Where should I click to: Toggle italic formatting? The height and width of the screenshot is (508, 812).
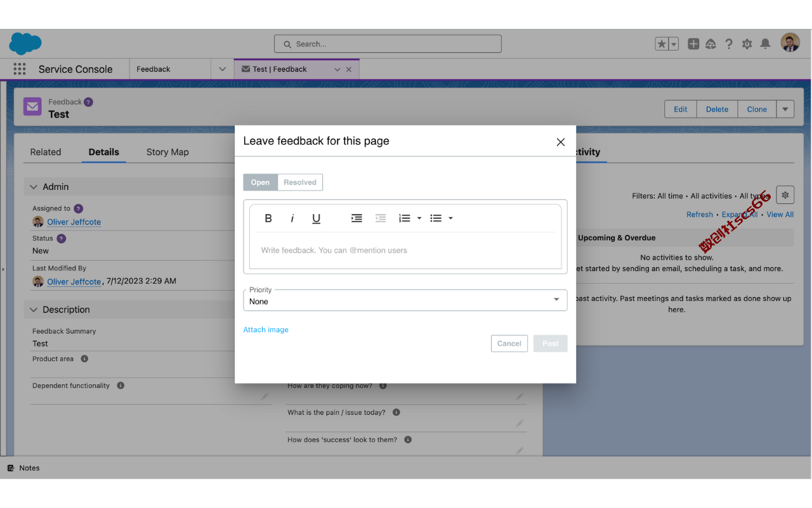[x=292, y=218]
